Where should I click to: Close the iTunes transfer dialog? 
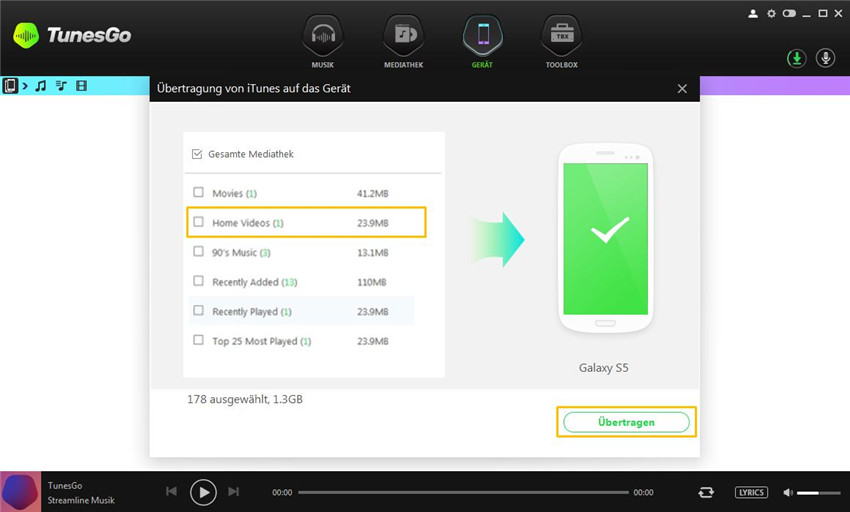682,88
